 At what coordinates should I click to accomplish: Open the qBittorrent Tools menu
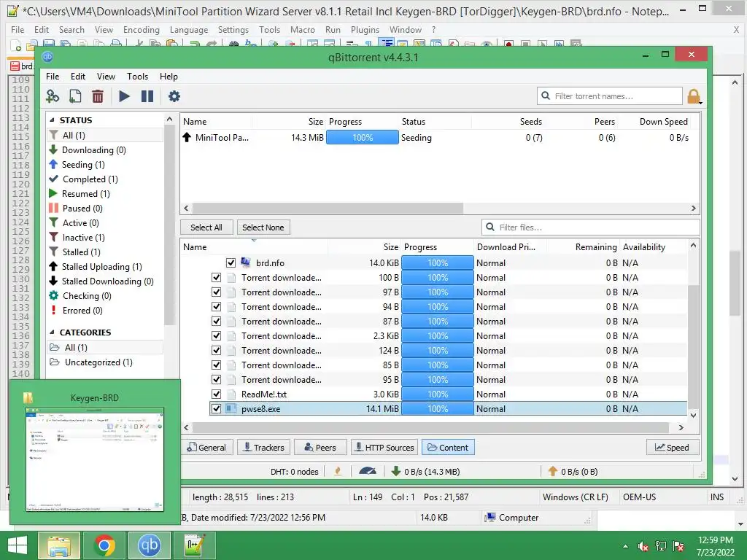click(x=137, y=76)
